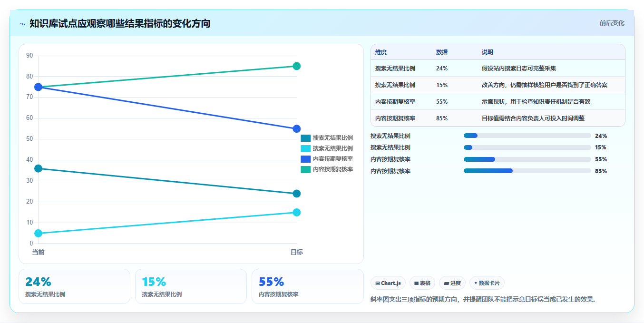The image size is (644, 323).
Task: Toggle the dark teal 搜索无结果比例 legend swatch
Action: pyautogui.click(x=305, y=138)
